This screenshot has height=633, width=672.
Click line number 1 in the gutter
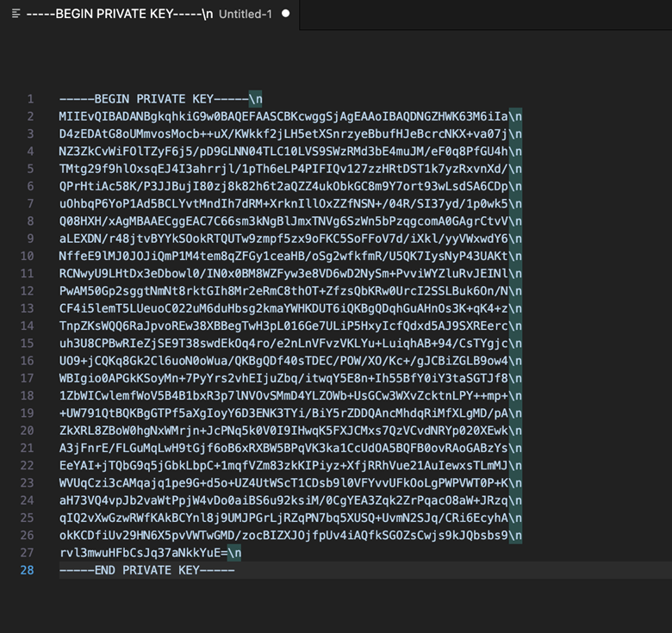[30, 99]
